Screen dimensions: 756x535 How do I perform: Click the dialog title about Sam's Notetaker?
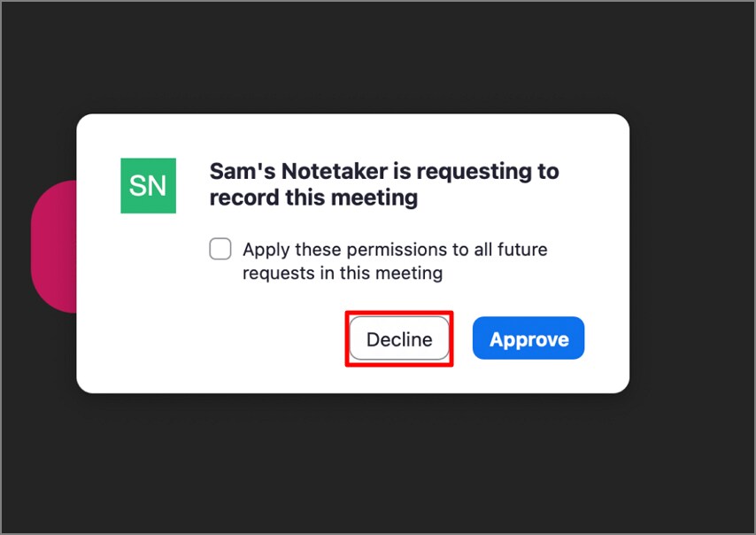click(383, 171)
